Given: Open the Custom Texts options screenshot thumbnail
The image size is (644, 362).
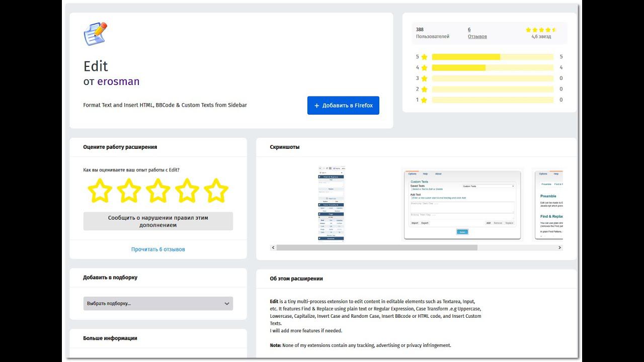Looking at the screenshot, I should point(462,204).
